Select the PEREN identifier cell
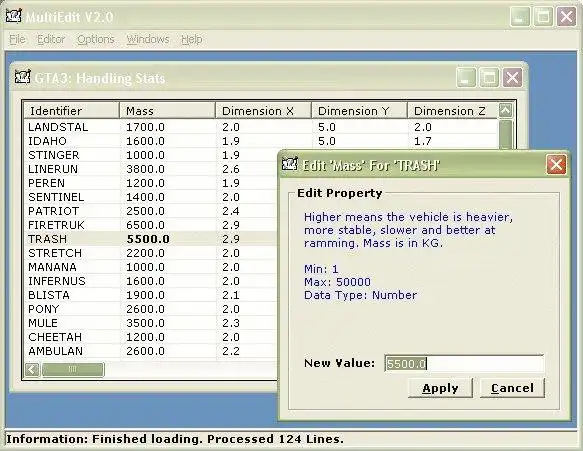583x451 pixels. [x=46, y=183]
